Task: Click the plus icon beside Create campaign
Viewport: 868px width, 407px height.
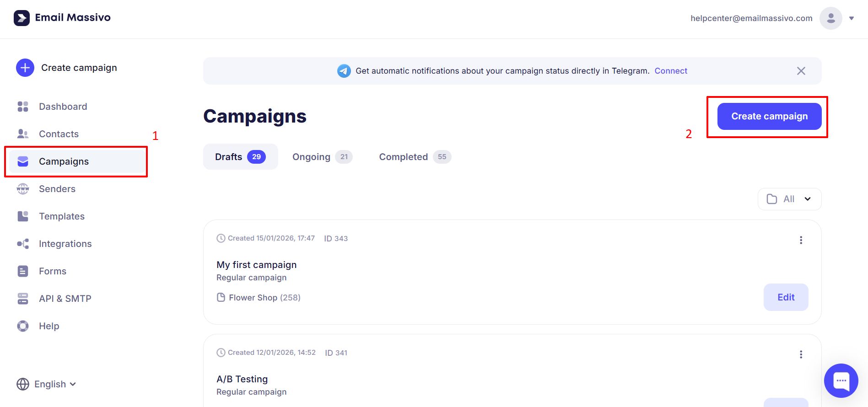Action: pyautogui.click(x=25, y=68)
